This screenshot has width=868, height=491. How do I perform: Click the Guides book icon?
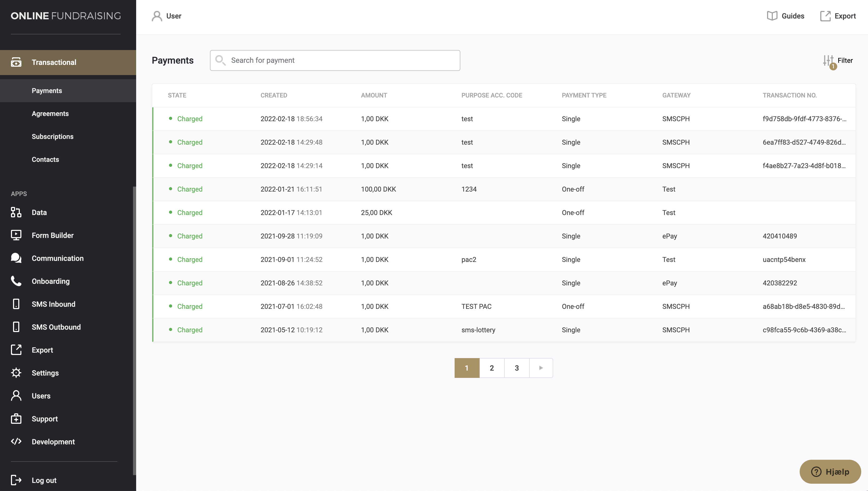(772, 16)
